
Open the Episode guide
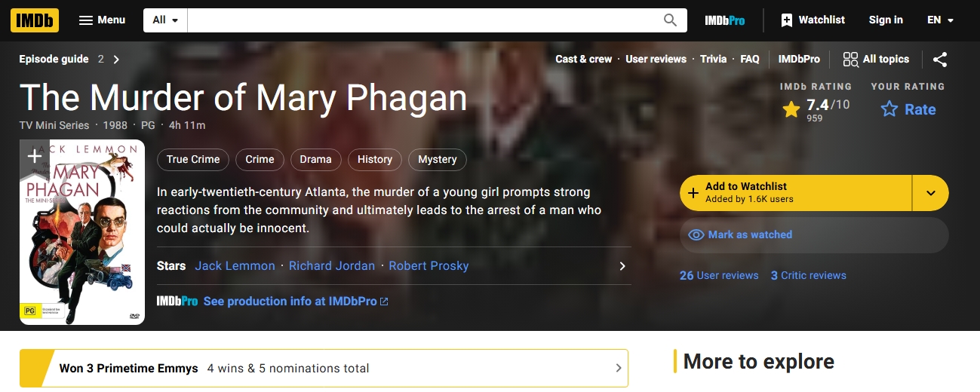pos(54,59)
